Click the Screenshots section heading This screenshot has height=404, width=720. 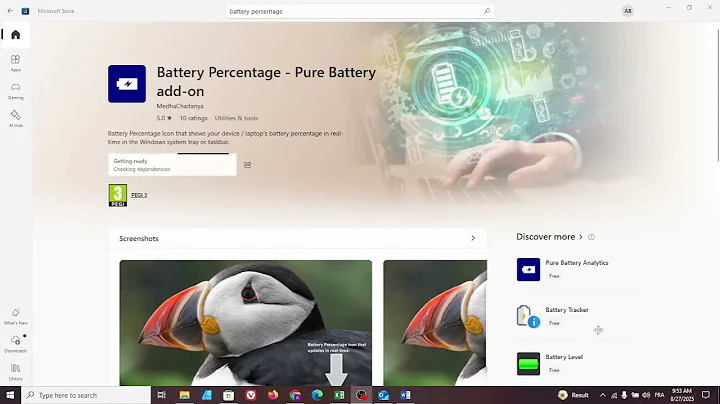point(139,239)
